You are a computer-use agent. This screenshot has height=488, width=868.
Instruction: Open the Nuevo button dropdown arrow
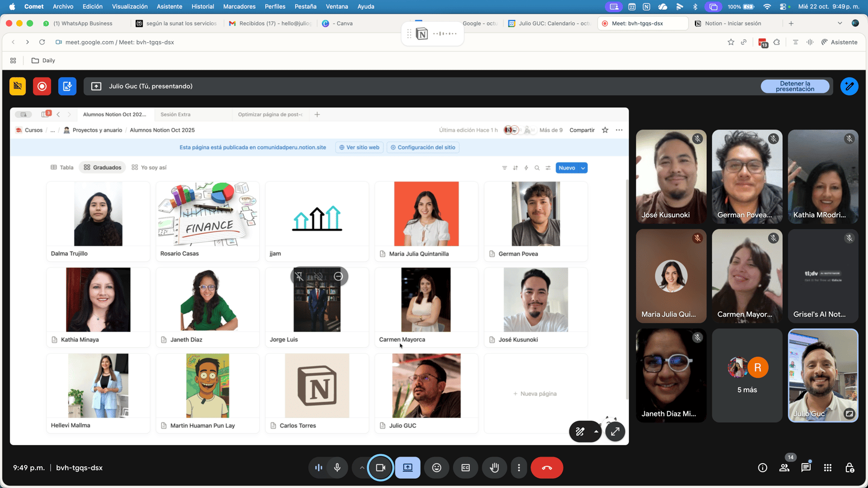tap(583, 168)
